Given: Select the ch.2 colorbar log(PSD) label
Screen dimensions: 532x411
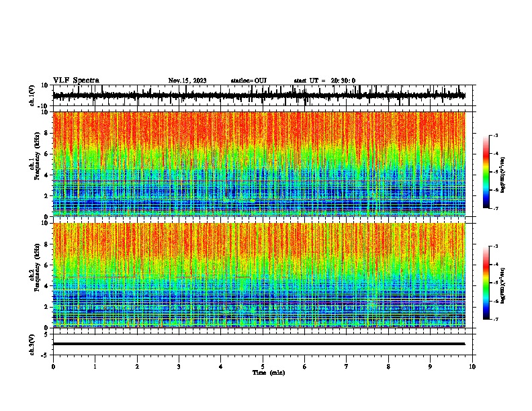Looking at the screenshot, I should tap(502, 285).
